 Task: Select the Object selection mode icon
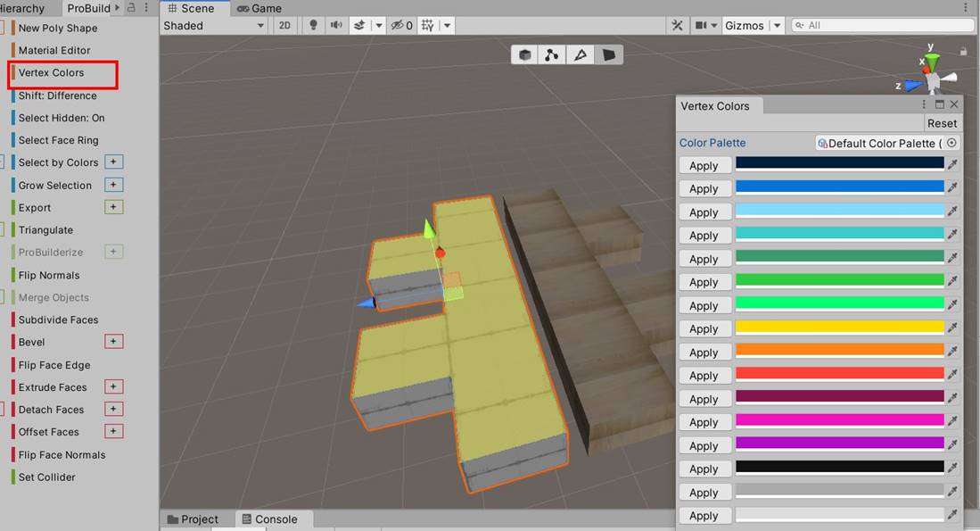click(525, 55)
